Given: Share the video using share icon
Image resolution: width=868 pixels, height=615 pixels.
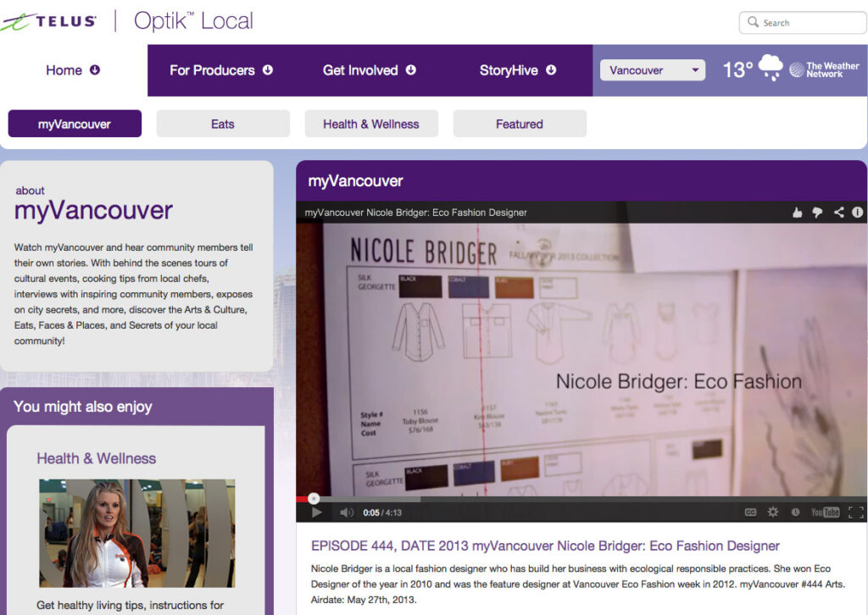Looking at the screenshot, I should coord(838,213).
